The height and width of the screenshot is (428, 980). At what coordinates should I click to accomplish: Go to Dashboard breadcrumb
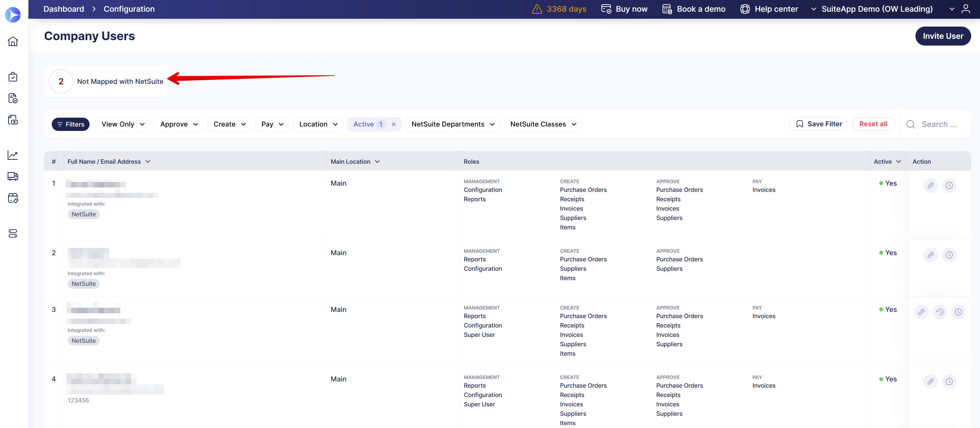pos(64,9)
